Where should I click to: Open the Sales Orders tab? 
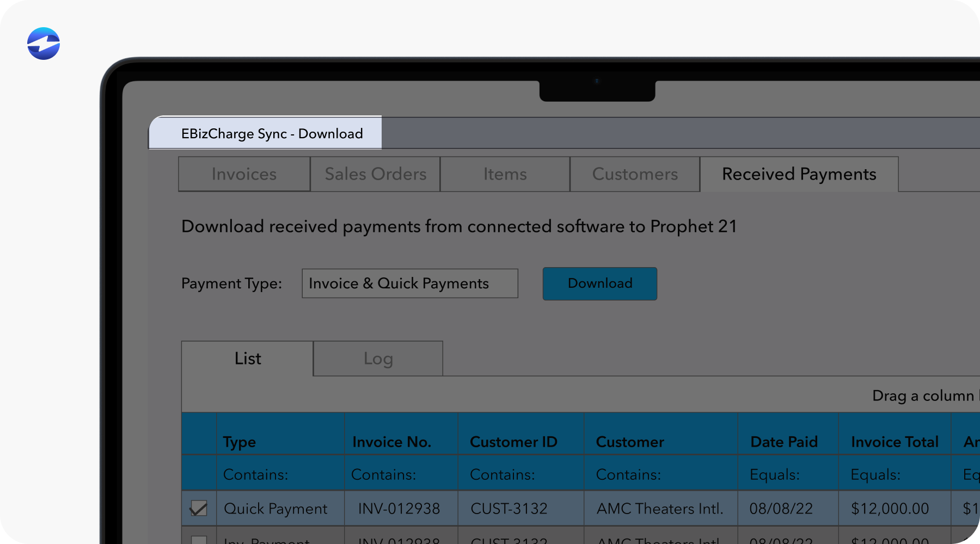pos(375,174)
